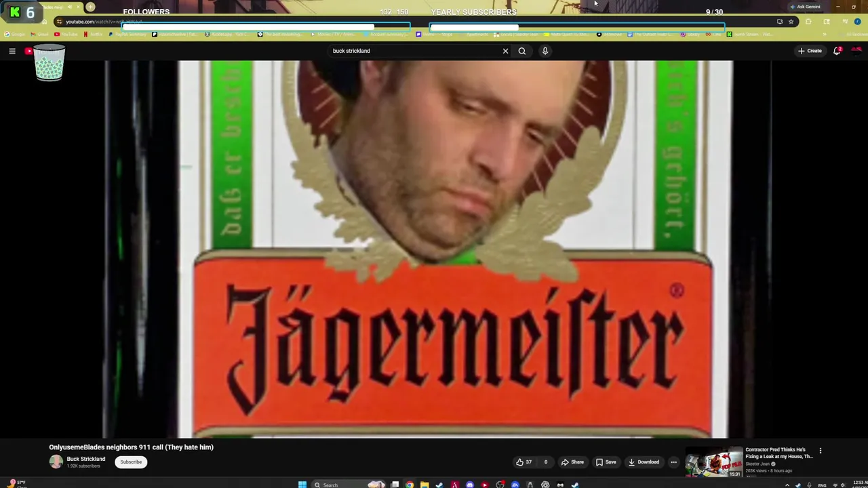Open the Contractor Pred video title link
This screenshot has width=868, height=488.
tap(778, 453)
